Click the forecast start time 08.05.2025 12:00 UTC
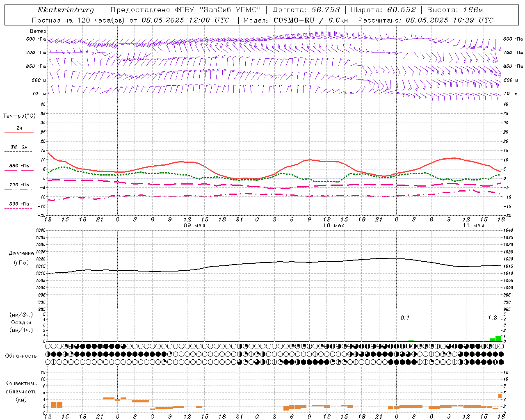525x420 pixels. pos(185,20)
